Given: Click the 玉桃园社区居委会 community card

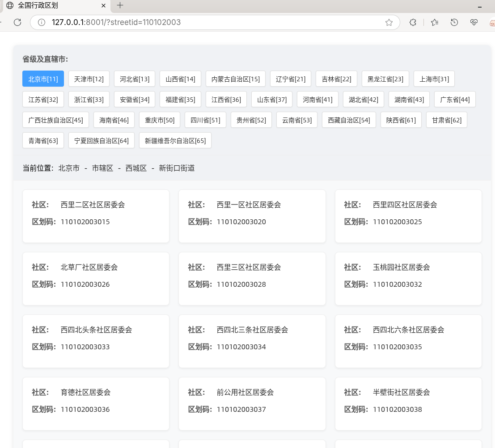Looking at the screenshot, I should point(408,279).
